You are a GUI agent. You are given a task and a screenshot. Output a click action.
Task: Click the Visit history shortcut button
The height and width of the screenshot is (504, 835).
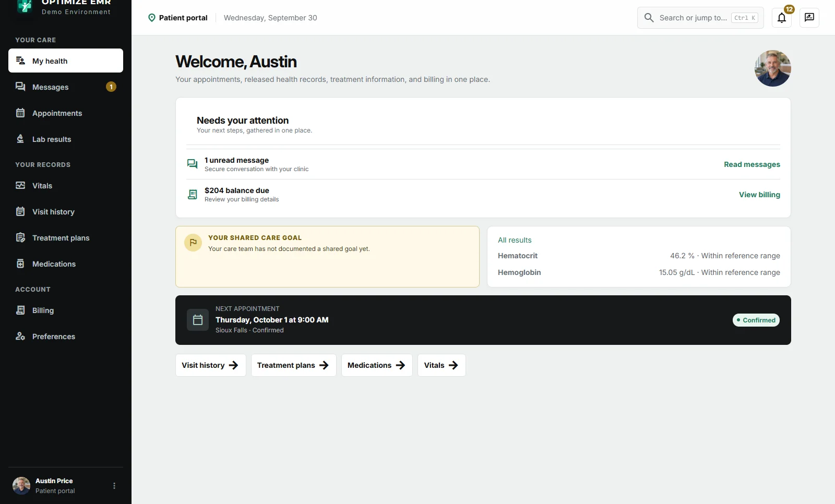pos(210,365)
